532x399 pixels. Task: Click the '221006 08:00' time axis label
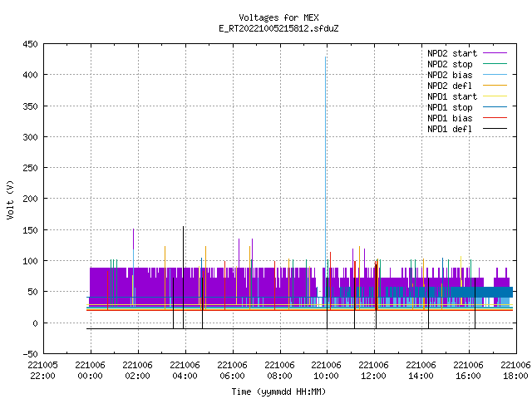point(279,371)
